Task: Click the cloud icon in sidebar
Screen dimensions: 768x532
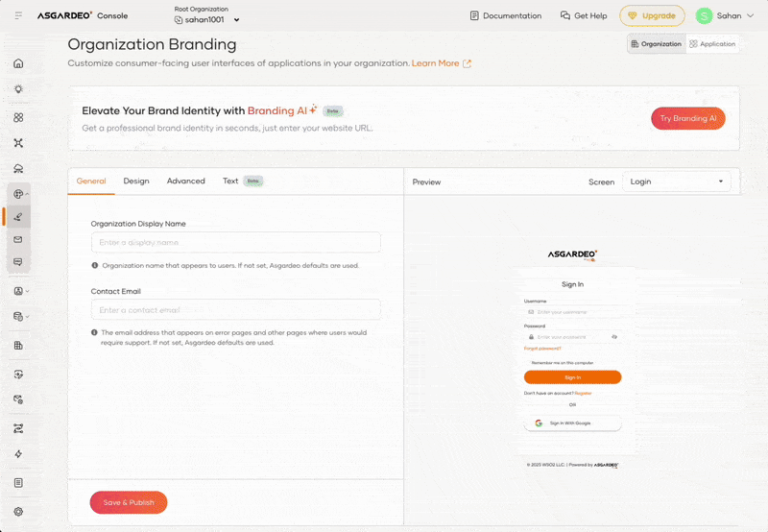Action: click(x=18, y=168)
